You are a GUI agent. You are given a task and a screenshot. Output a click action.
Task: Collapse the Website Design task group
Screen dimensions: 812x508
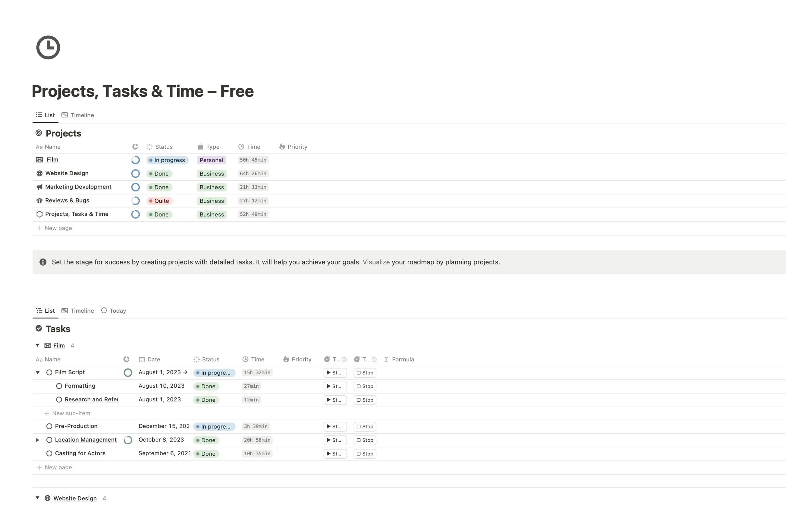click(x=38, y=498)
